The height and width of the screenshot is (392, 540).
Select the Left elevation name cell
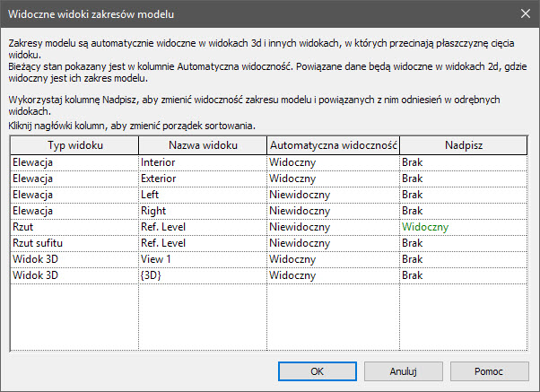[202, 195]
